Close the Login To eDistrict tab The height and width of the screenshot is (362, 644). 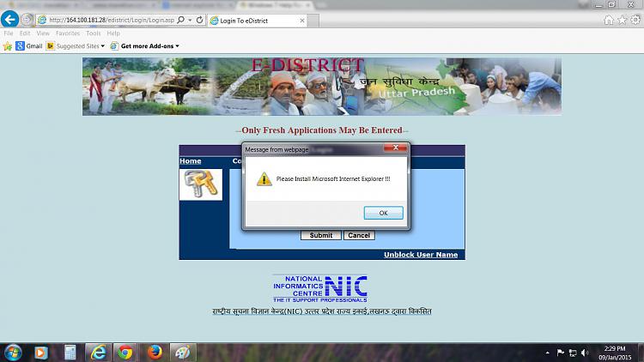click(302, 21)
